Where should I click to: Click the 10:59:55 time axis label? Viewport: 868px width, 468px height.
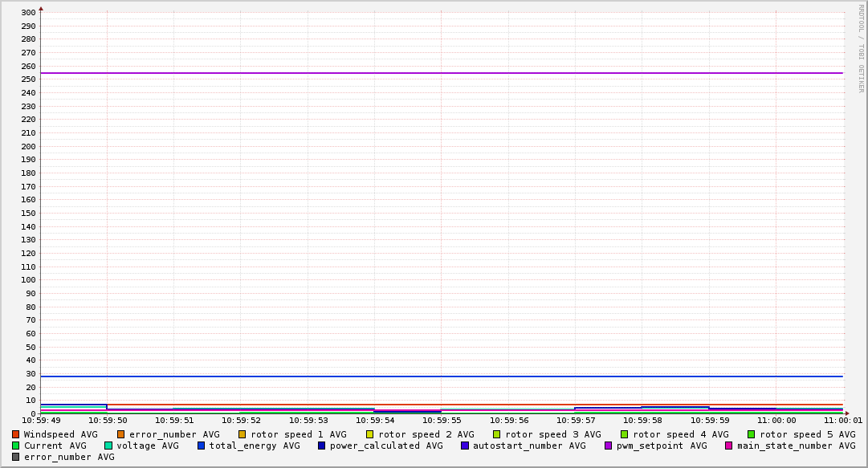[441, 420]
